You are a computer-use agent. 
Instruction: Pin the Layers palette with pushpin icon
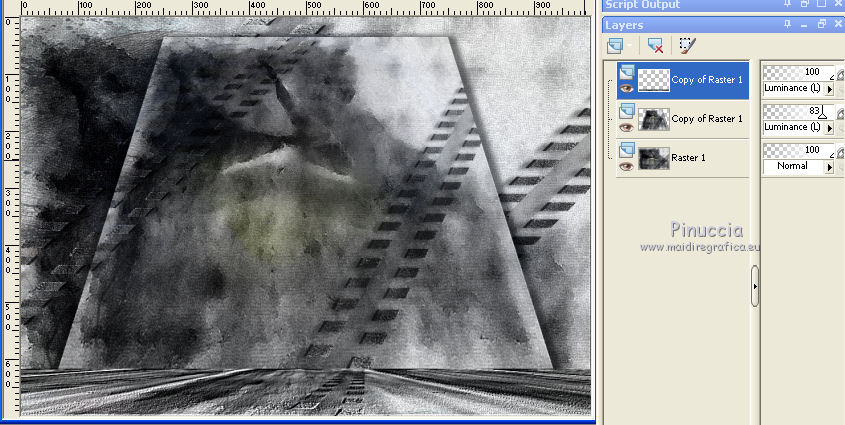point(787,25)
